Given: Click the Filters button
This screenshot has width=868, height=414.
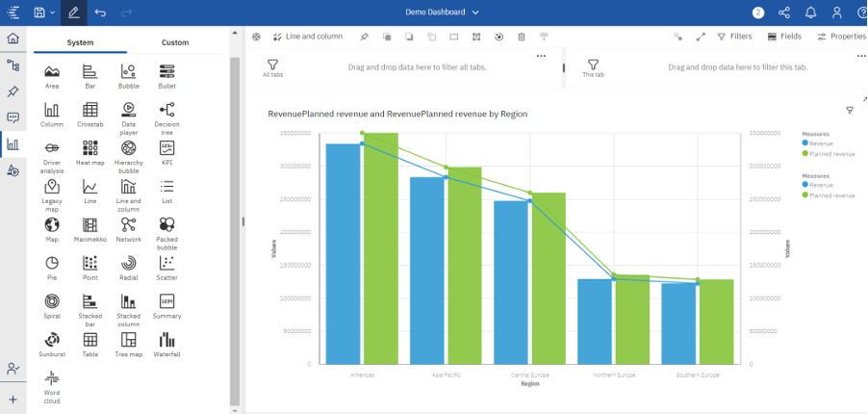Looking at the screenshot, I should (x=735, y=37).
